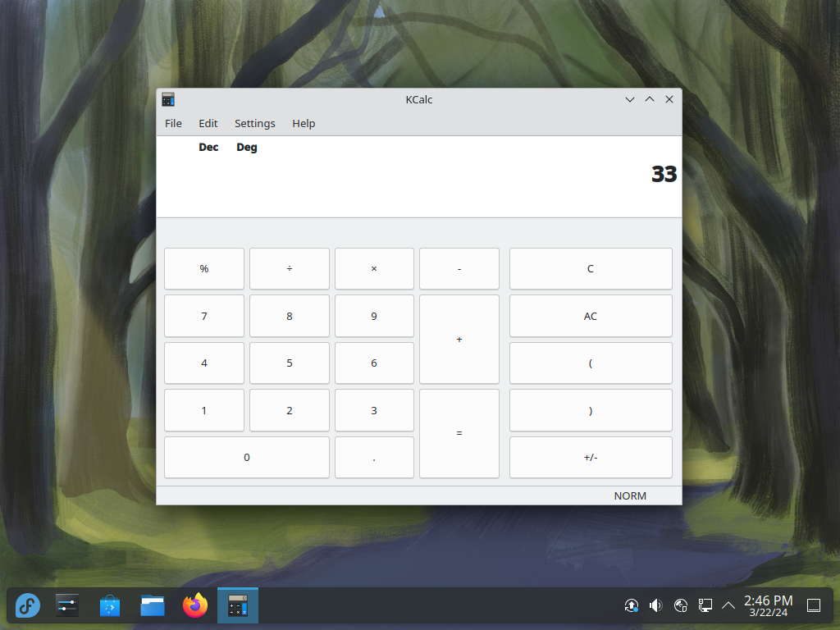Click the equals button
This screenshot has width=840, height=630.
pos(459,433)
